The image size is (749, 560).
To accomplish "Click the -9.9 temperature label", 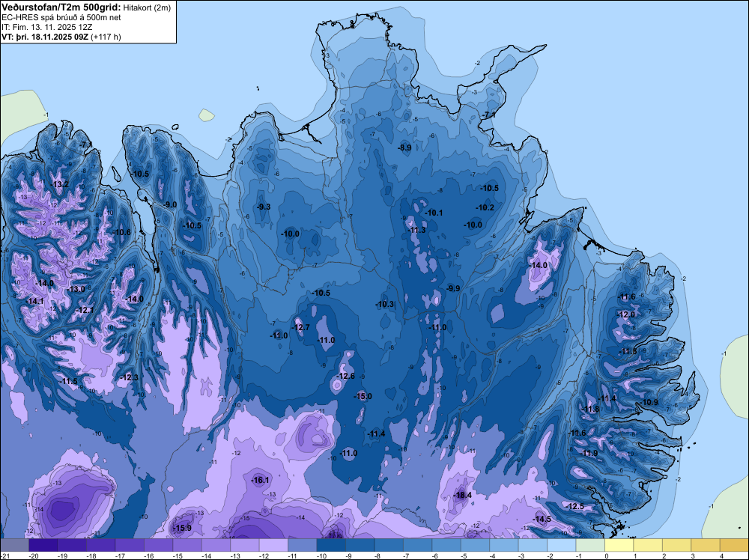I will click(x=453, y=288).
